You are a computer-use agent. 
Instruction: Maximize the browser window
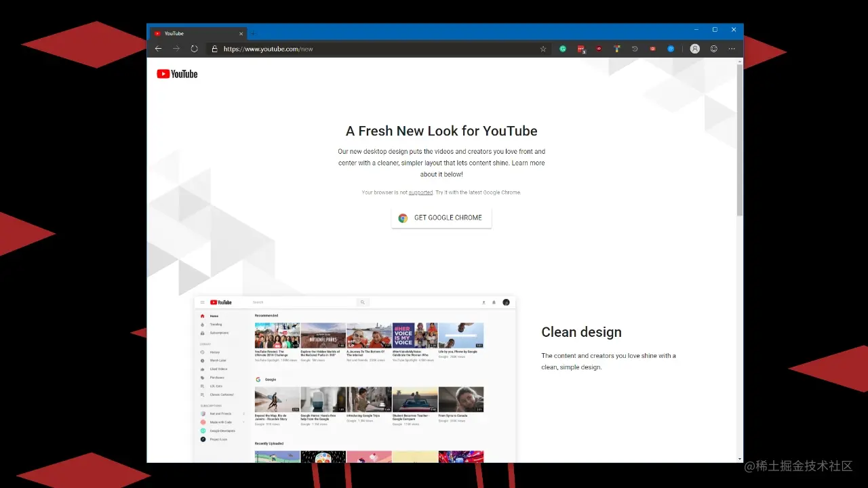(715, 30)
